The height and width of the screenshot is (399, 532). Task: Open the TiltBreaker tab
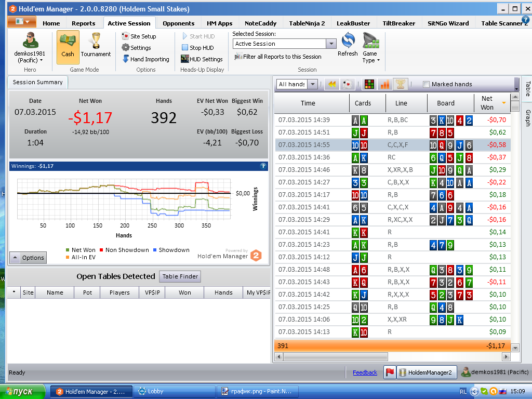(x=398, y=23)
